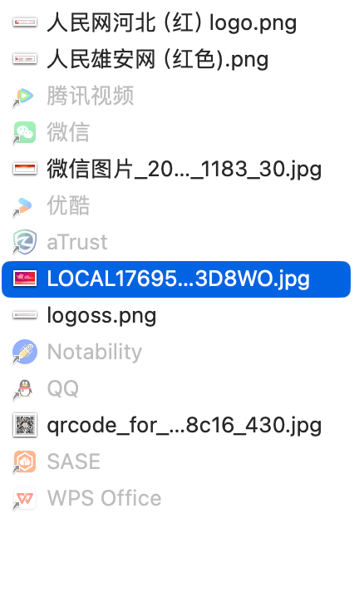The width and height of the screenshot is (364, 612).
Task: Click the red LOCAL17695 image thumbnail
Action: pyautogui.click(x=25, y=279)
